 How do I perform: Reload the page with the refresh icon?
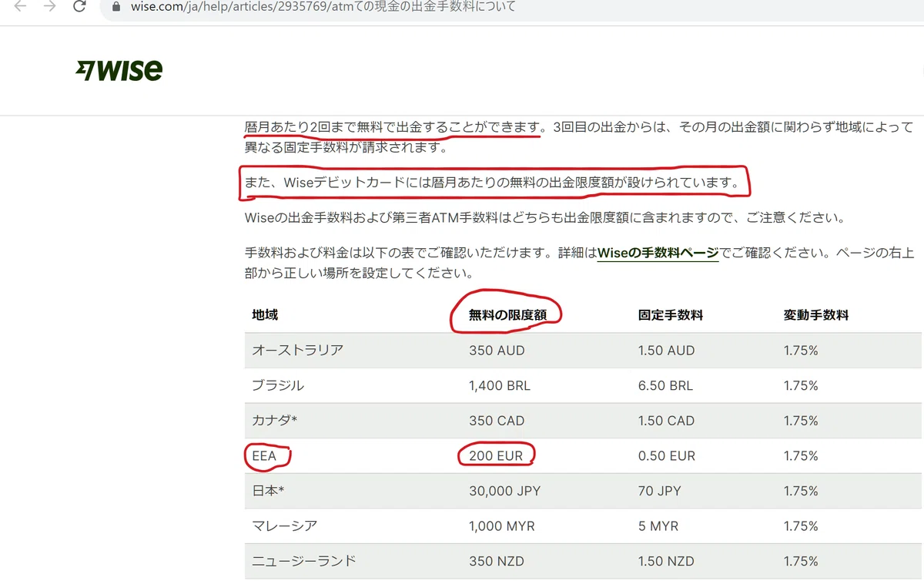point(79,7)
